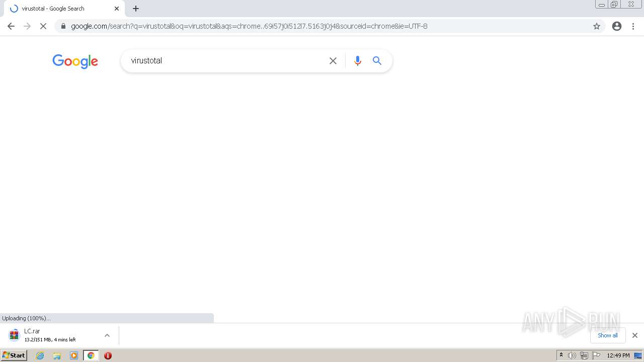Go forward using the arrow button
The height and width of the screenshot is (362, 644).
[x=27, y=26]
